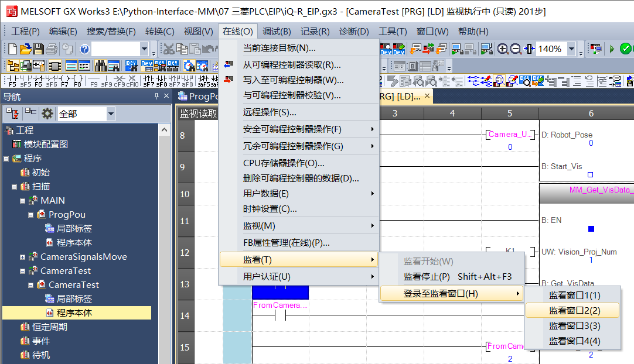Screen dimensions: 634x364
Task: Collapse the 程序 tree node
Action: [6, 159]
